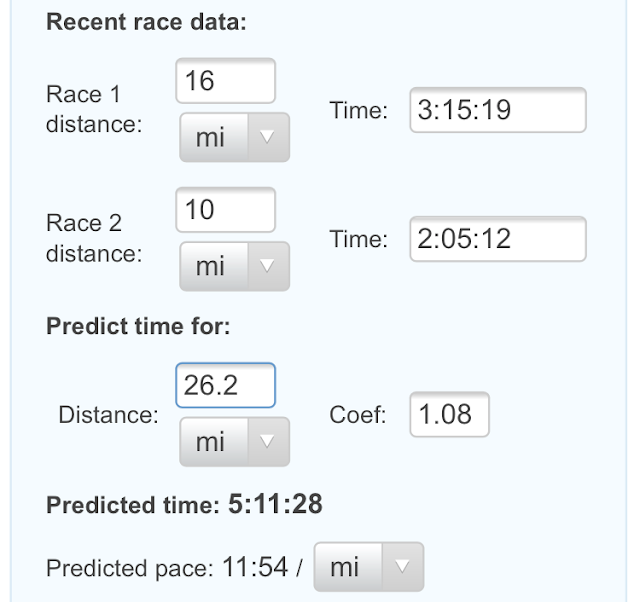Change the predicted pace unit dropdown

[x=368, y=568]
